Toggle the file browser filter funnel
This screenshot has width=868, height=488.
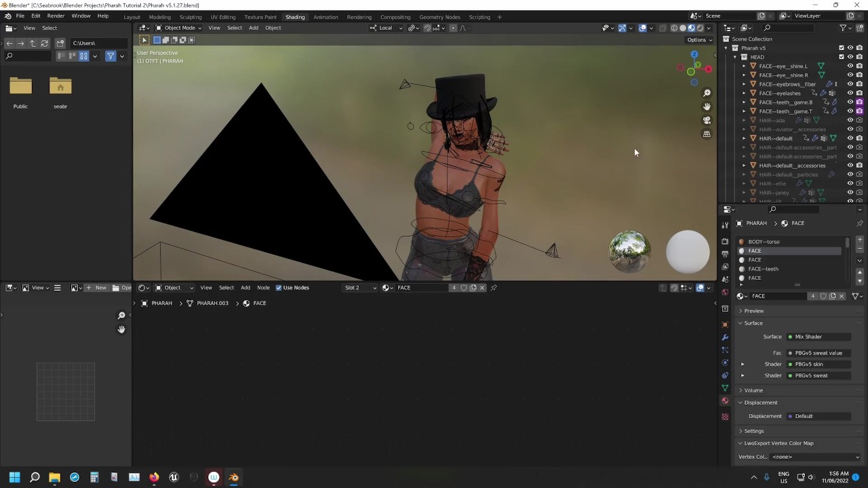click(111, 56)
